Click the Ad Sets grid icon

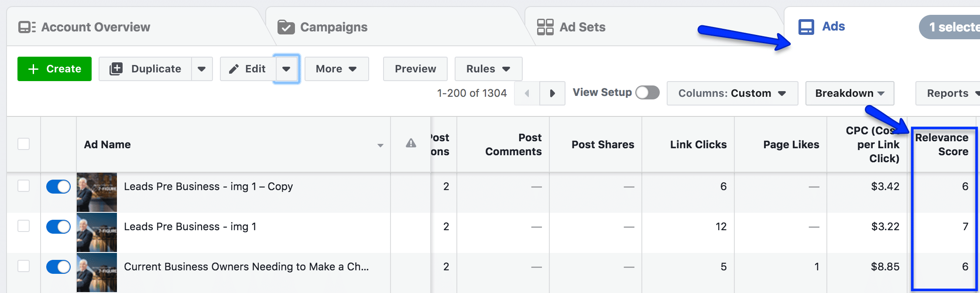(545, 27)
